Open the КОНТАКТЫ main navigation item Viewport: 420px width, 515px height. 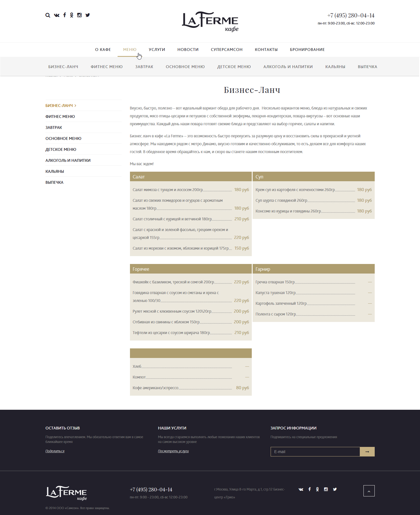266,50
